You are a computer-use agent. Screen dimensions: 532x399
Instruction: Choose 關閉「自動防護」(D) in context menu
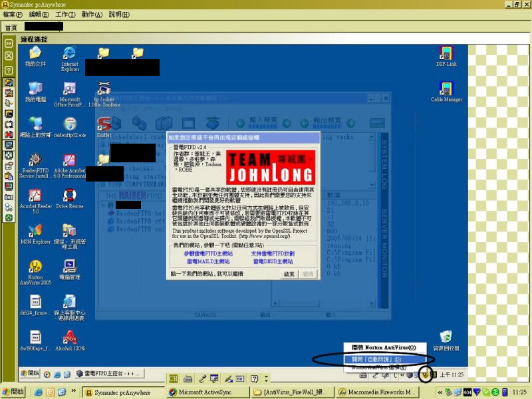pyautogui.click(x=384, y=359)
